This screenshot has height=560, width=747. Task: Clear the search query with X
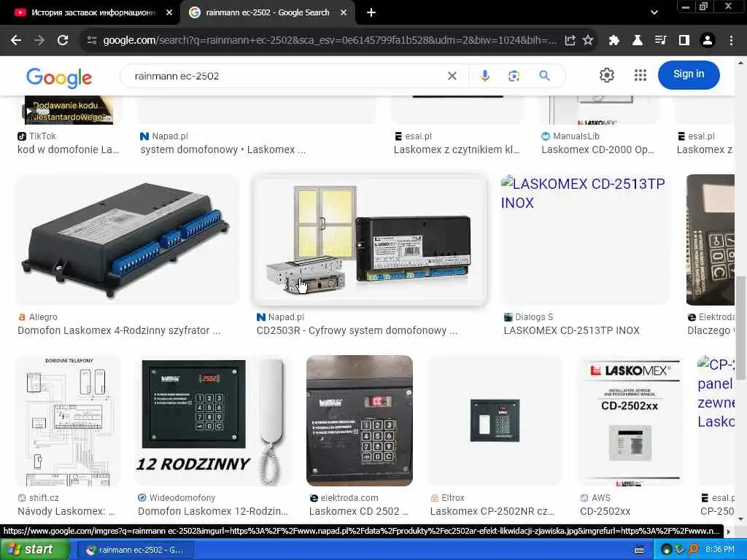tap(452, 76)
